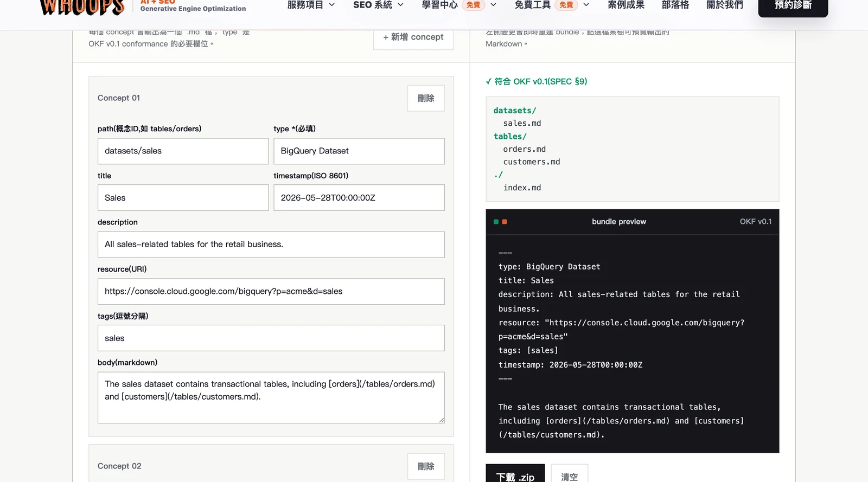
Task: Select the datasets/ folder in tree
Action: 515,110
